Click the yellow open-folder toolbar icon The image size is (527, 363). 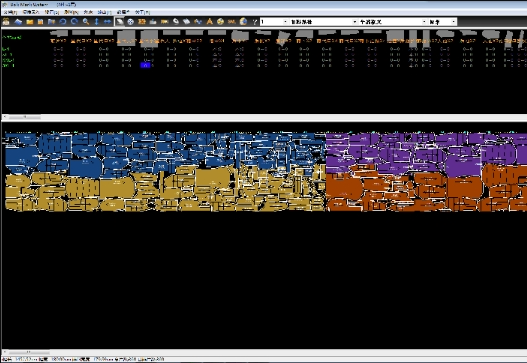pyautogui.click(x=30, y=22)
